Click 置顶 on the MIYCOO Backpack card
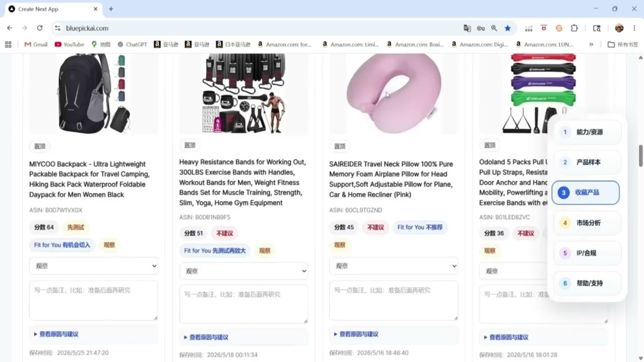Viewport: 644px width, 362px height. [40, 146]
